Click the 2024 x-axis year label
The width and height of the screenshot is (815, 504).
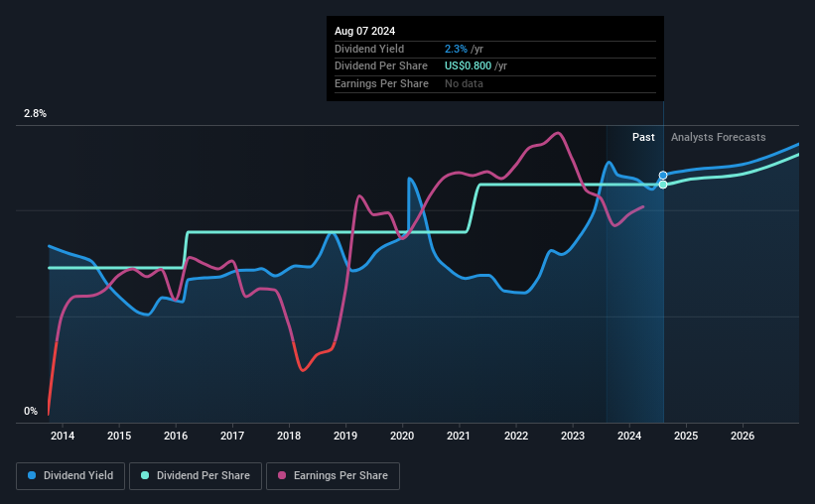click(629, 436)
